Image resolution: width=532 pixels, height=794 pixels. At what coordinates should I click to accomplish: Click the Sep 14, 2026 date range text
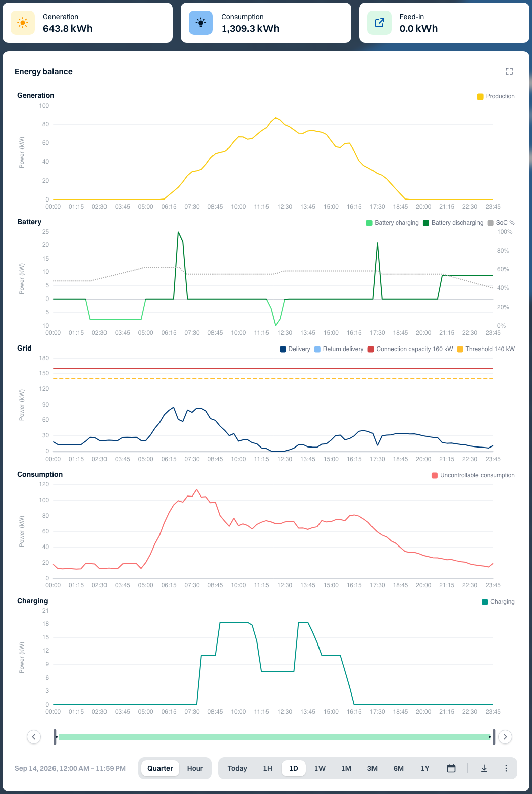(70, 768)
